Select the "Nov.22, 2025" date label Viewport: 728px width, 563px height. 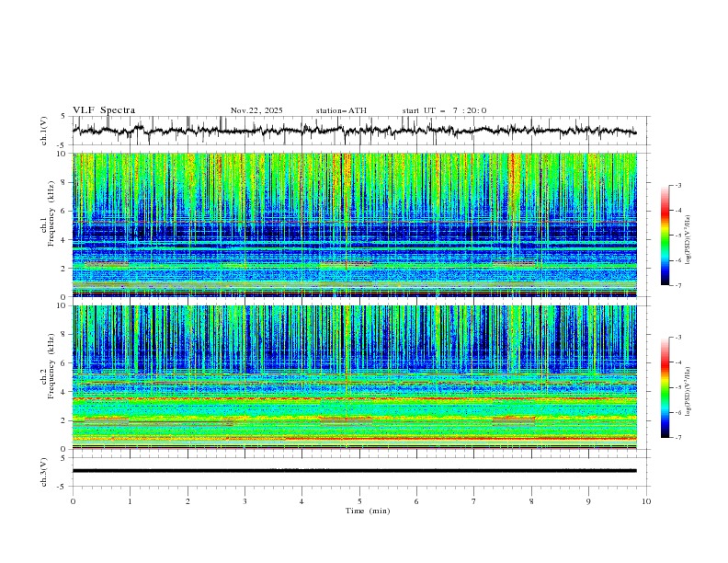coord(256,110)
